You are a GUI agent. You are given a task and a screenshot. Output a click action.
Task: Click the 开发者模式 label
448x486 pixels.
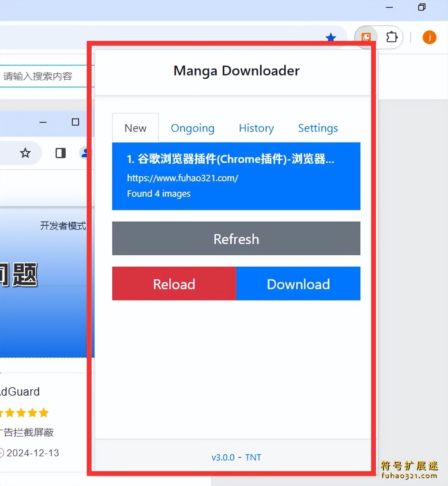click(x=63, y=226)
